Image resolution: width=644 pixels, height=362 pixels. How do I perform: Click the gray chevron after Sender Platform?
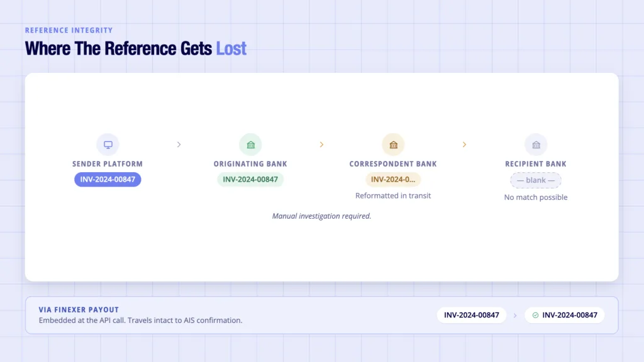[x=179, y=145]
